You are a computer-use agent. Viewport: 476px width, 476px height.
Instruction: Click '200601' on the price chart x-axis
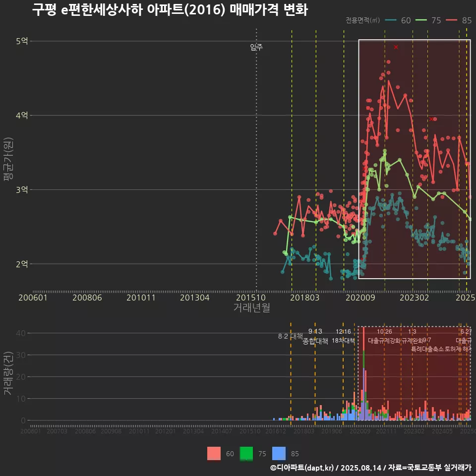point(33,297)
